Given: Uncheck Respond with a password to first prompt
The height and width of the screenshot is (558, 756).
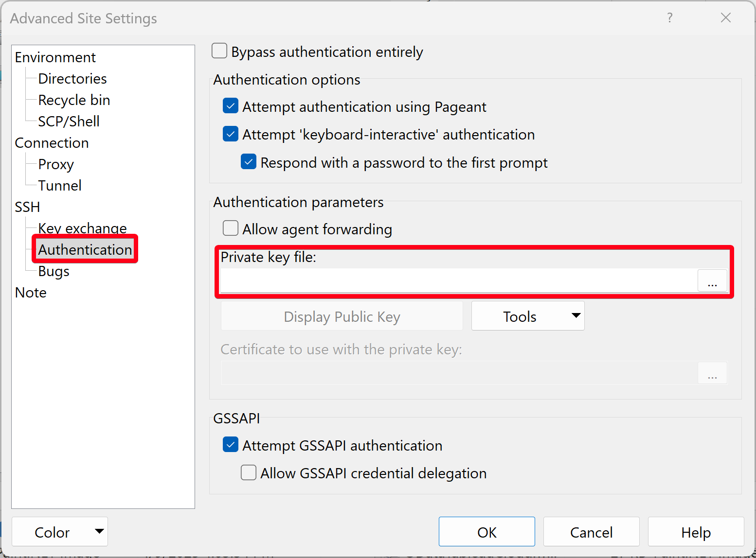Looking at the screenshot, I should coord(249,161).
